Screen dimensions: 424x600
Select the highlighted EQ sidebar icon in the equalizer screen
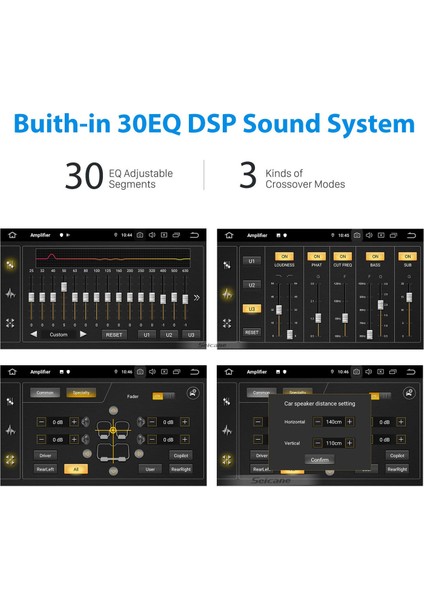[x=10, y=264]
